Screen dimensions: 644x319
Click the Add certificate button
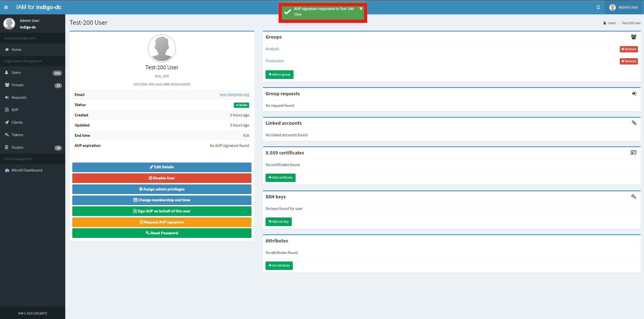pyautogui.click(x=280, y=177)
